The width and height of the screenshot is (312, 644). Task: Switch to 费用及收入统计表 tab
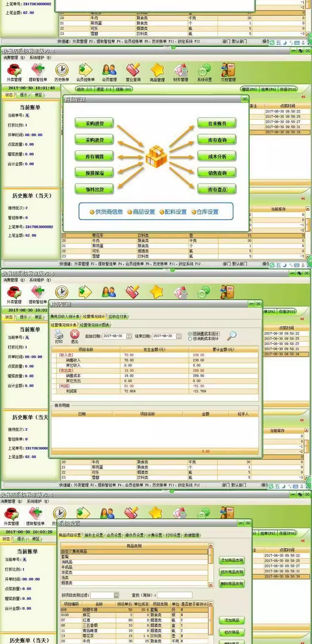[x=65, y=317]
